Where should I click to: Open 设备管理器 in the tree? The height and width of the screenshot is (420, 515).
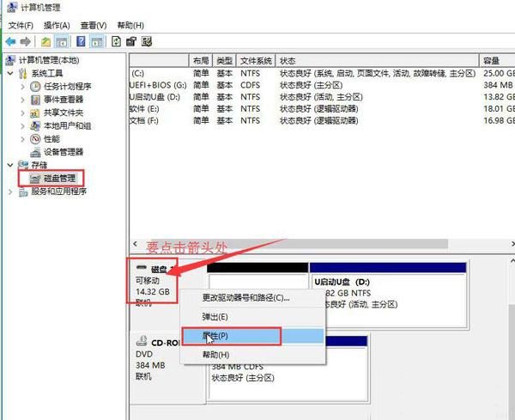[63, 152]
